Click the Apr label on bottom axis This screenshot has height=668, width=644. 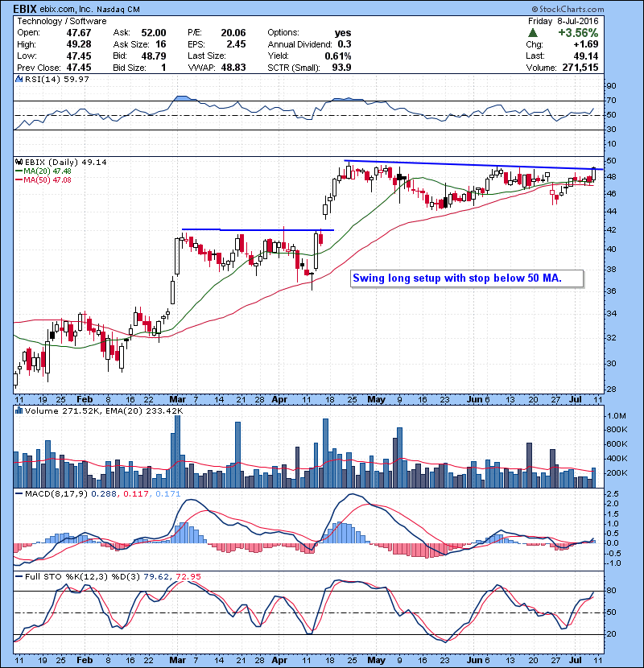[x=279, y=660]
